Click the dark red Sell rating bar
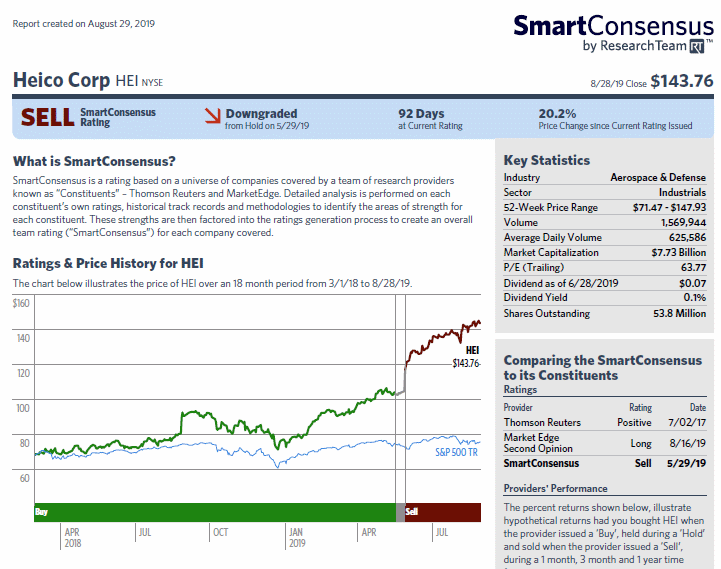721x569 pixels. pyautogui.click(x=443, y=512)
